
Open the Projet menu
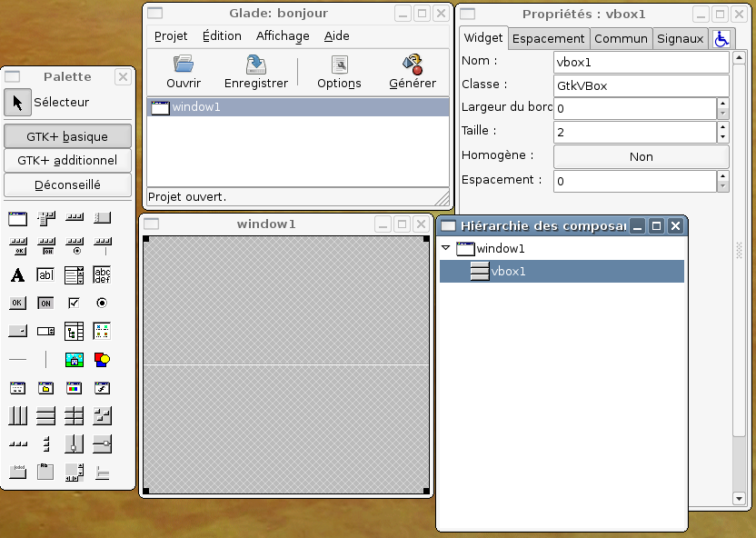pyautogui.click(x=171, y=36)
